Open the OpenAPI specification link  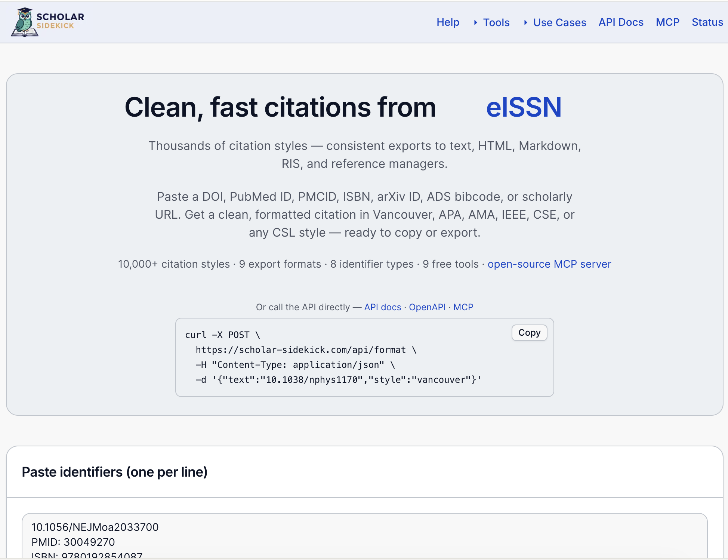pos(427,307)
